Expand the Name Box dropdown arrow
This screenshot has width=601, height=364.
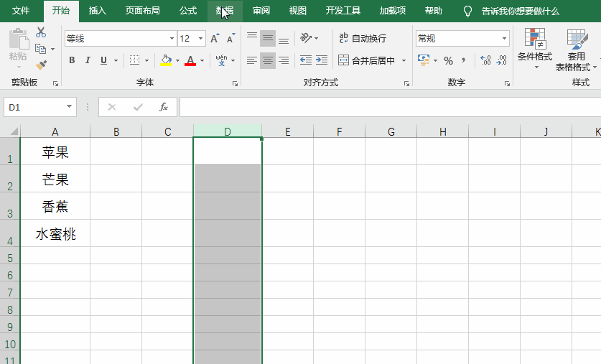click(x=69, y=106)
